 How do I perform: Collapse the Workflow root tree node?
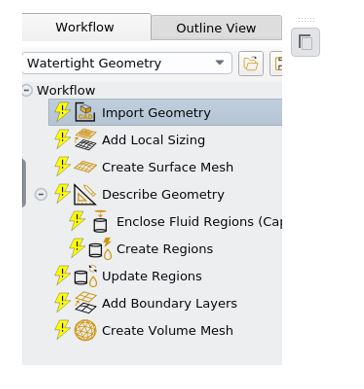(x=27, y=90)
